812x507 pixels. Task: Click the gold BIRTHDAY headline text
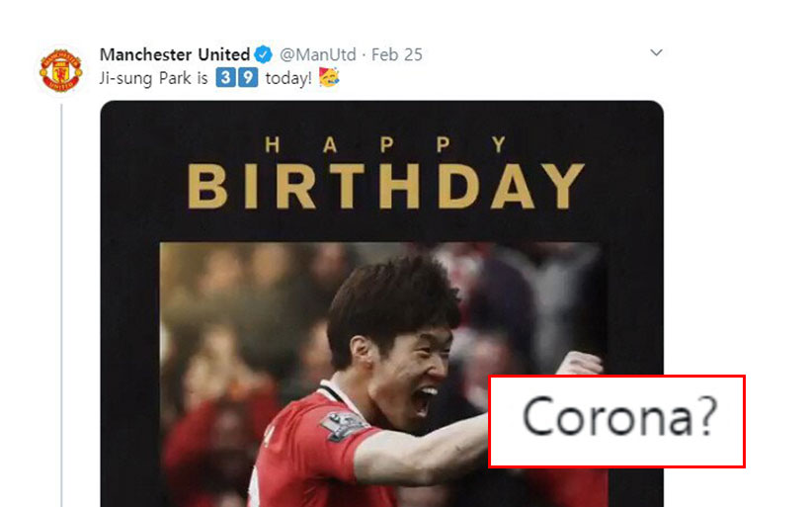pos(386,187)
